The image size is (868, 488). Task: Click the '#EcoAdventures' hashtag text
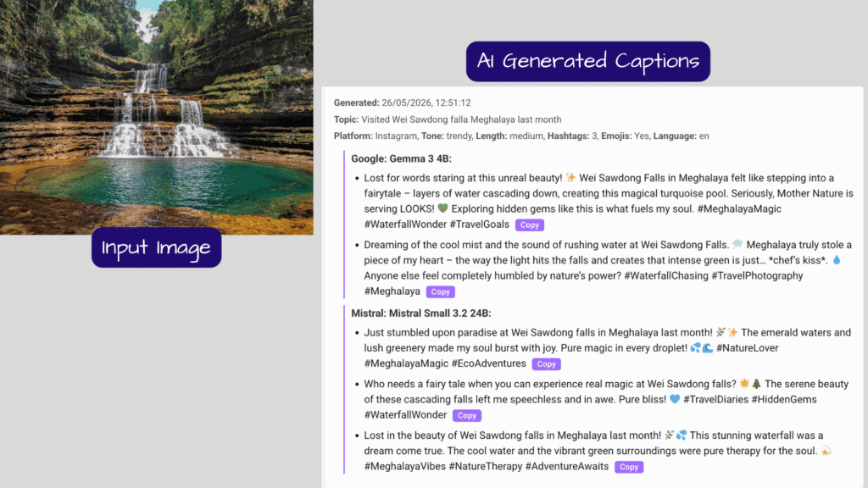[489, 363]
